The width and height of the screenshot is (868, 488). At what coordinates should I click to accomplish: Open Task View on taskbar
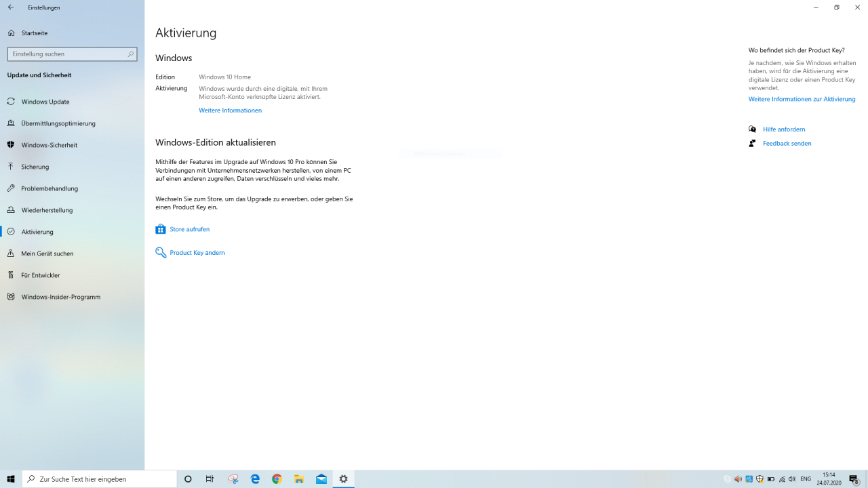210,479
